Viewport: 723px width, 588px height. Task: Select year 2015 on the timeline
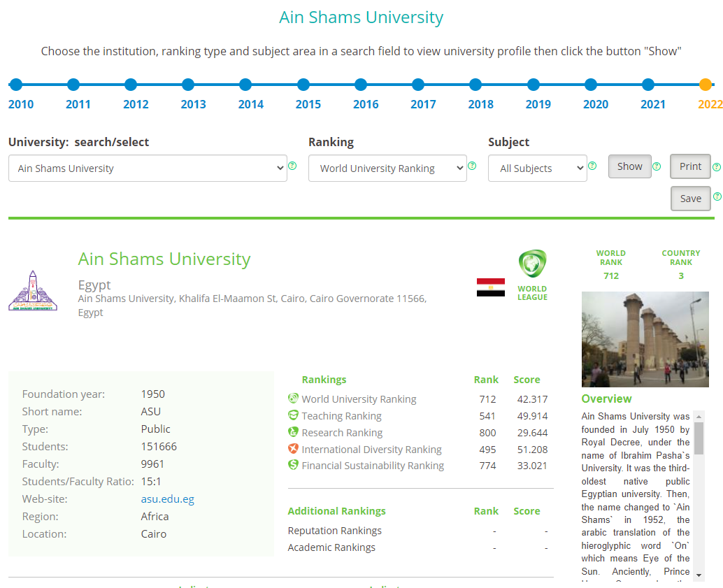pos(303,85)
